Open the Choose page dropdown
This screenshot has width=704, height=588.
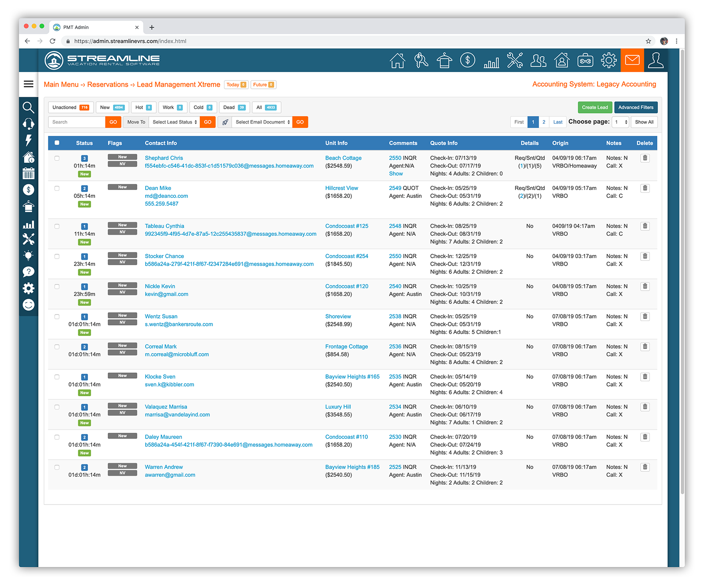pyautogui.click(x=620, y=122)
